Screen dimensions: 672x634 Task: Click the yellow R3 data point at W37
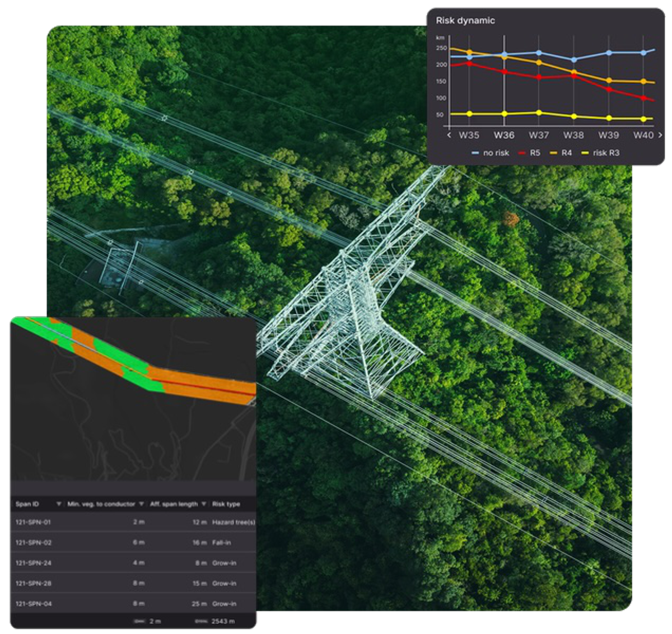(x=539, y=113)
